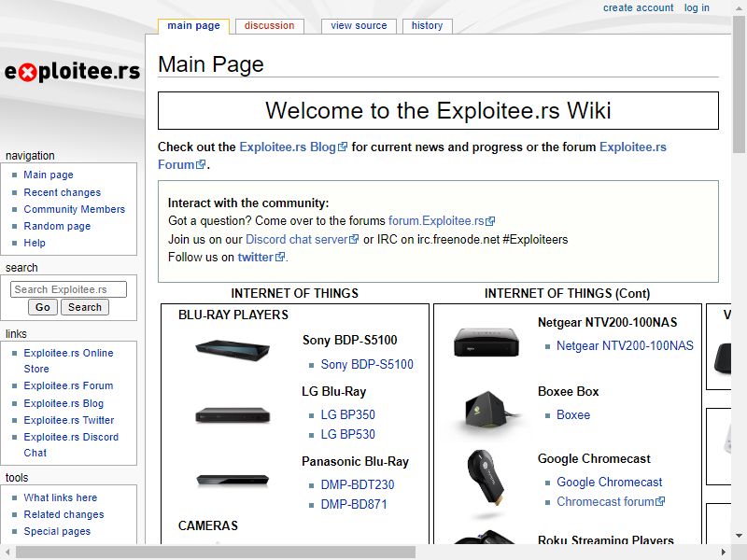Open Exploitee.rs Blog sidebar link
The image size is (747, 560).
(x=63, y=403)
